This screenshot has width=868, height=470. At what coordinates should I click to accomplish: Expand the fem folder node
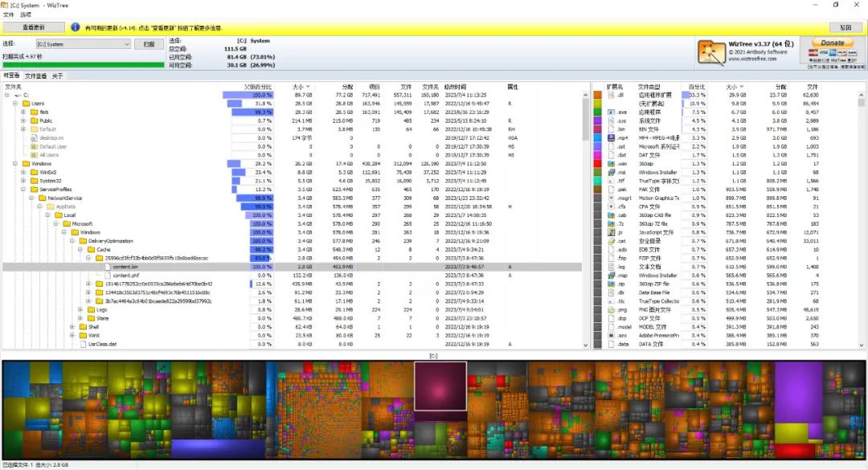[23, 112]
